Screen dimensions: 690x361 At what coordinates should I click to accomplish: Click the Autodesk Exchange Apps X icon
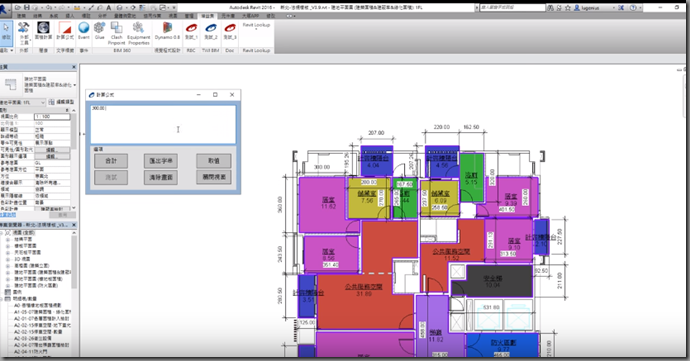pos(621,7)
